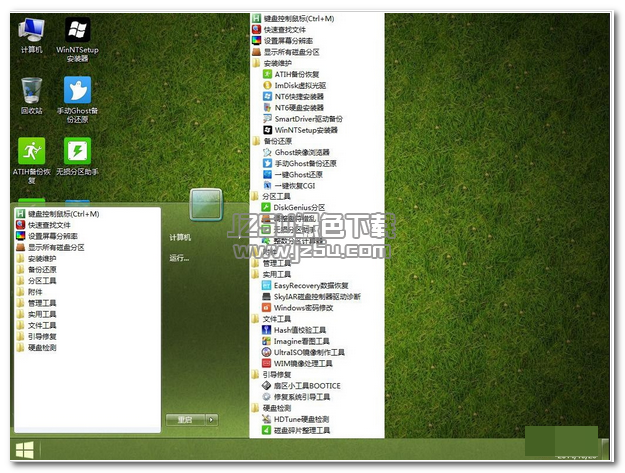This screenshot has width=625, height=473.
Task: Launch ImDisk虚拟光驱 from program list
Action: [295, 86]
